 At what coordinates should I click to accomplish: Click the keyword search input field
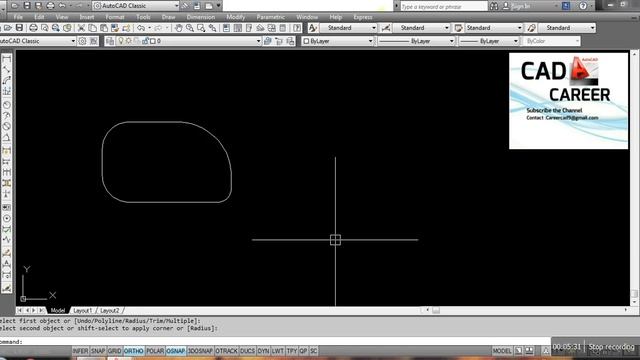click(443, 6)
